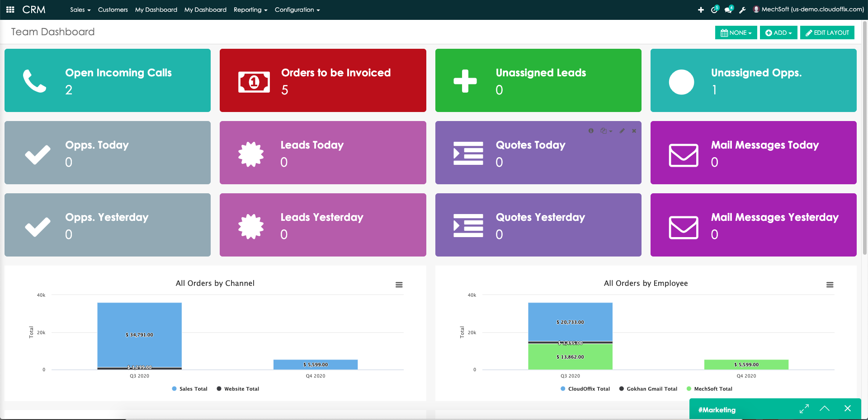Toggle the Website Total legend series
This screenshot has width=868, height=420.
click(238, 389)
